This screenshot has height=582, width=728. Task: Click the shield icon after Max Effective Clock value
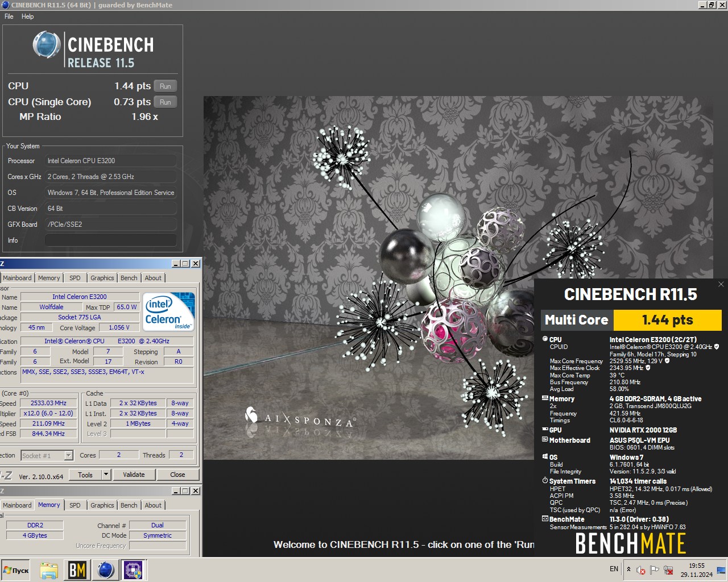point(648,368)
